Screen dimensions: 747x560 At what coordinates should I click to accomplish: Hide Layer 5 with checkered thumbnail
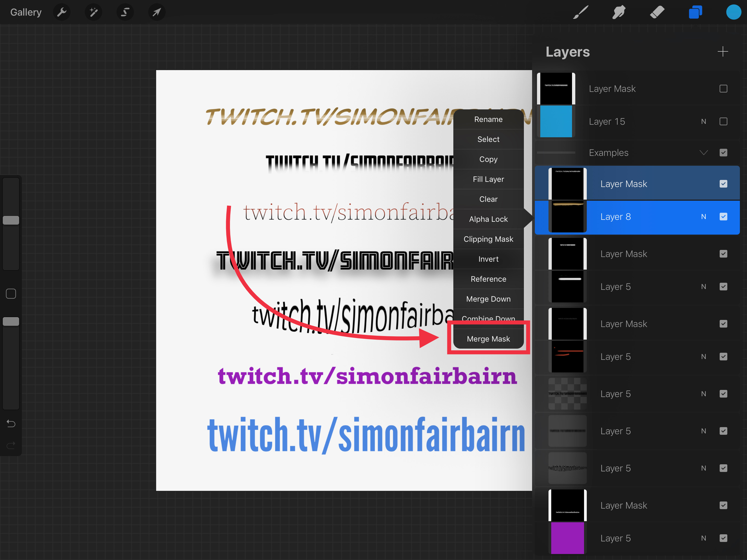pyautogui.click(x=723, y=393)
